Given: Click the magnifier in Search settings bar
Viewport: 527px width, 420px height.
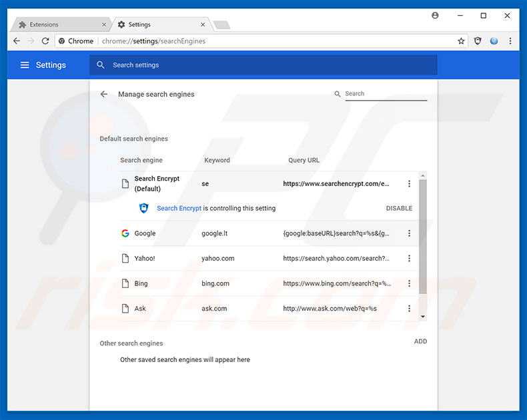Looking at the screenshot, I should pos(101,65).
